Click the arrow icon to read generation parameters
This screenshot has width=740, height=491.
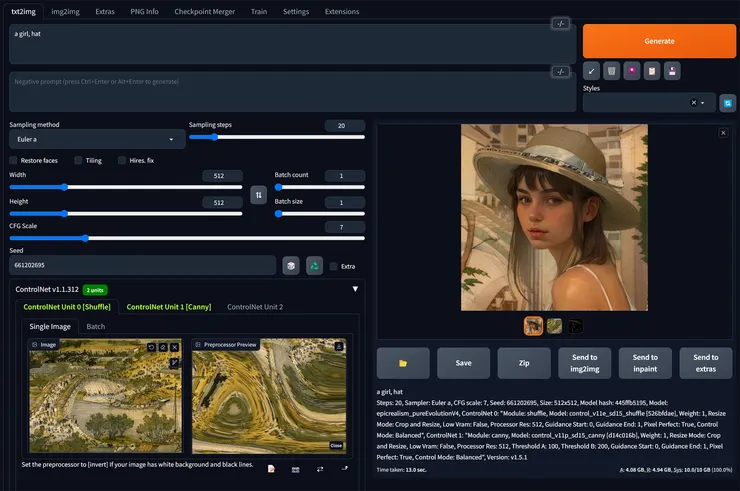pos(592,70)
